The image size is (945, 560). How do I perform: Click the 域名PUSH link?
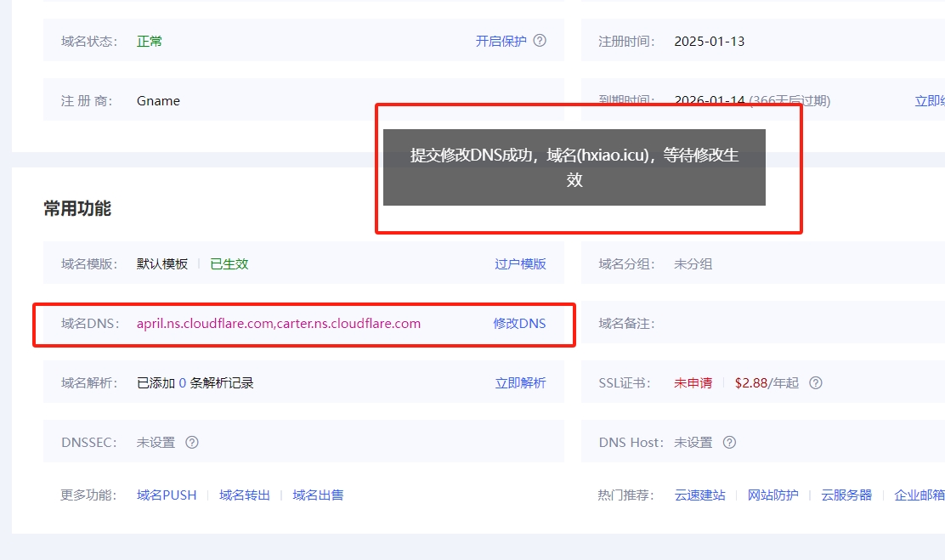[167, 495]
